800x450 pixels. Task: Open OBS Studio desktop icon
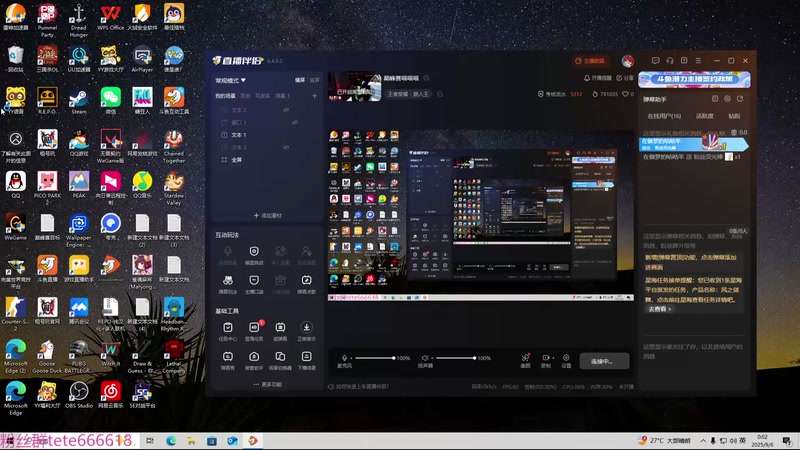(79, 394)
